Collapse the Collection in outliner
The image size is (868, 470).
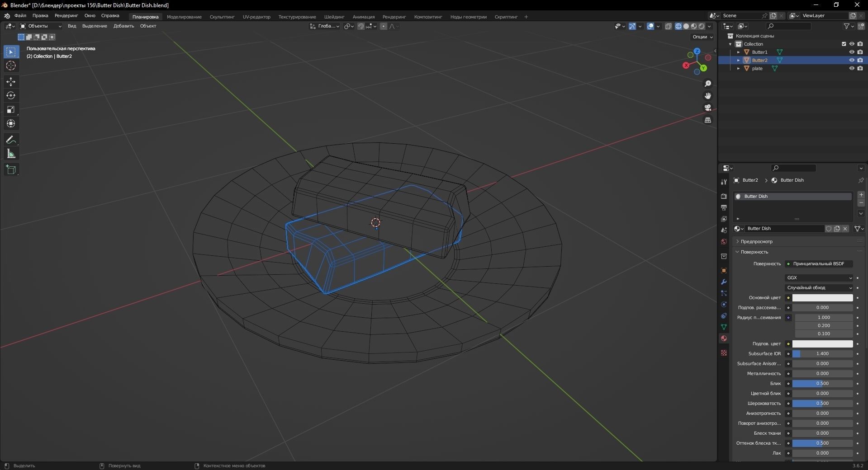pyautogui.click(x=730, y=44)
